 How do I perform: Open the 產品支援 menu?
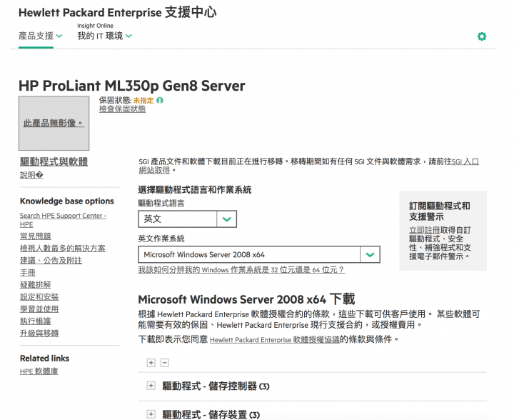coord(40,36)
